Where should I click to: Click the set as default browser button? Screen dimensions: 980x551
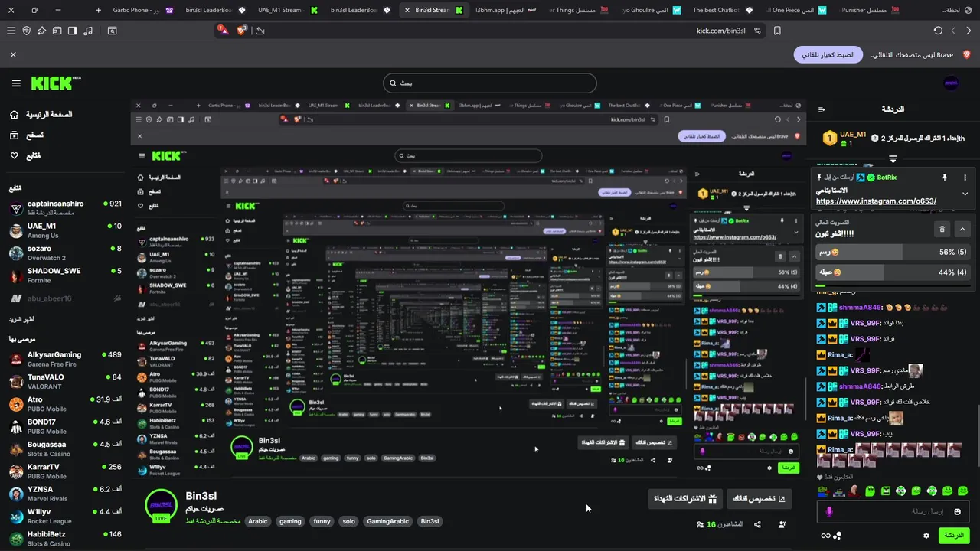[x=828, y=55]
